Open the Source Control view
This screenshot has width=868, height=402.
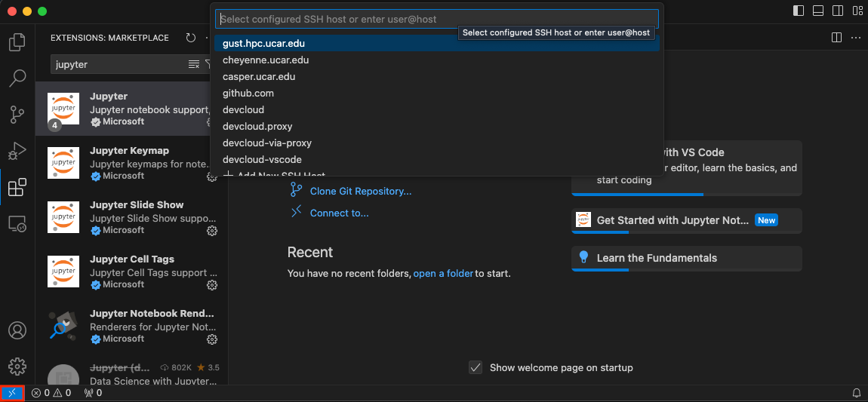pyautogui.click(x=17, y=115)
